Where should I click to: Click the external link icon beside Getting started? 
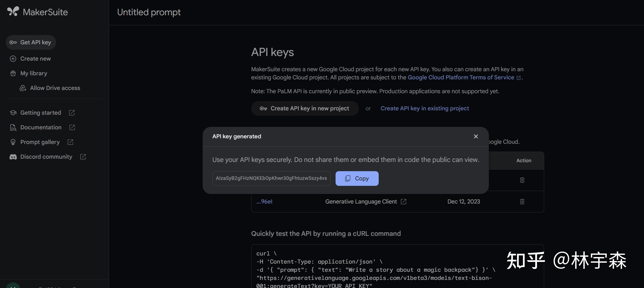(x=72, y=113)
